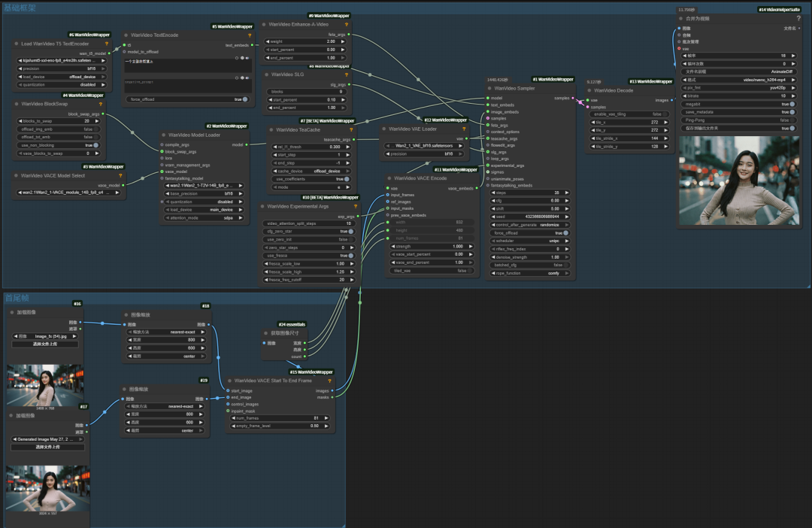Click upload button under Generated Image May 27
Viewport: 812px width, 528px height.
tap(47, 447)
